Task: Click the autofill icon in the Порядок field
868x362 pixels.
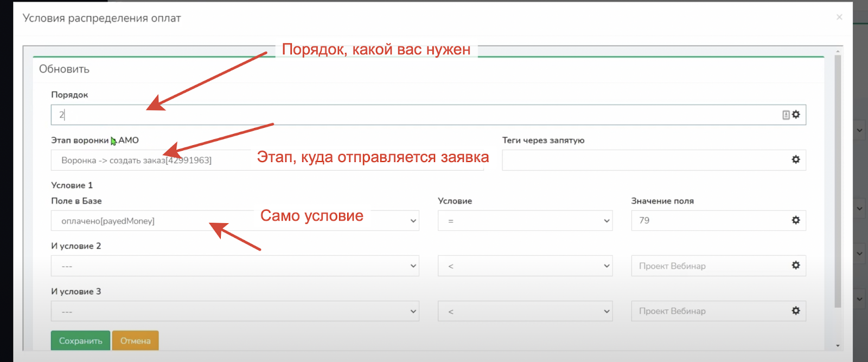Action: (x=786, y=115)
